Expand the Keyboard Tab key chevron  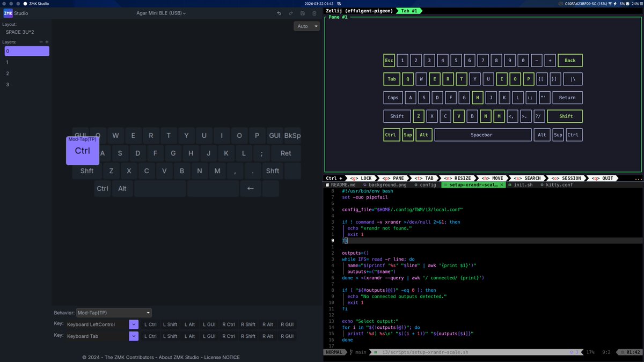click(x=134, y=336)
